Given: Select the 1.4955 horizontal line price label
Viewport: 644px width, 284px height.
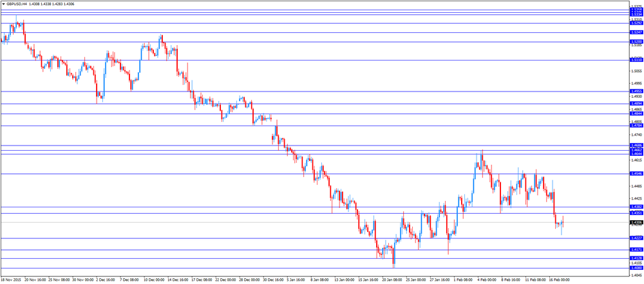Looking at the screenshot, I should (x=636, y=91).
